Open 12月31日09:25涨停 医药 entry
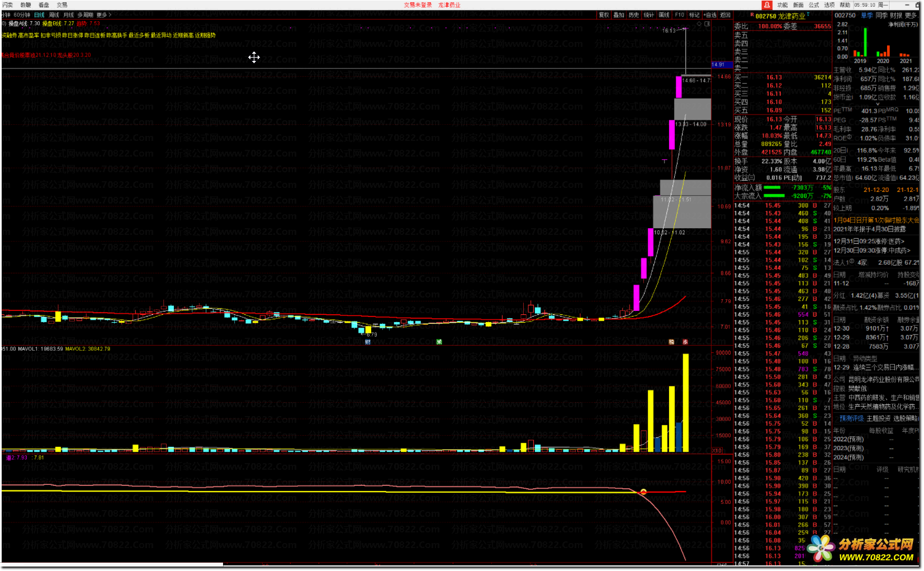This screenshot has width=924, height=571. pyautogui.click(x=869, y=242)
